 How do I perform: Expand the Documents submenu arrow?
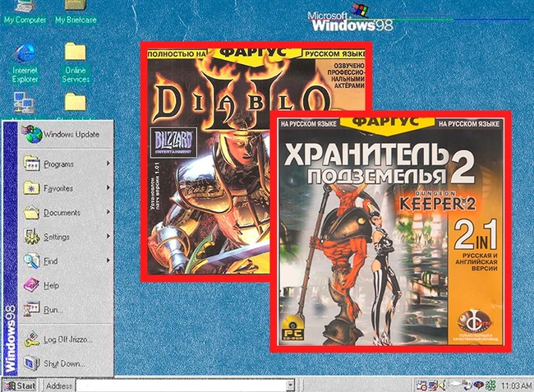click(x=108, y=212)
